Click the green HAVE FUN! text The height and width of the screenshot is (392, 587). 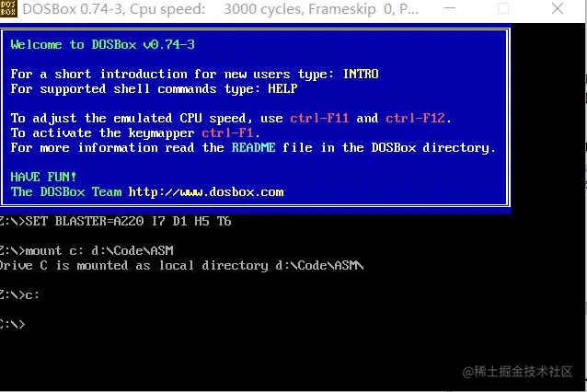coord(43,177)
